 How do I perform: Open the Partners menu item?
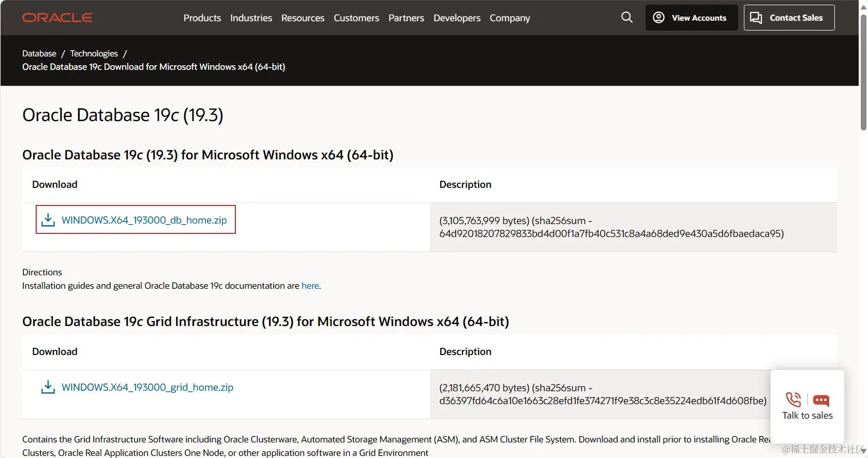pos(406,18)
